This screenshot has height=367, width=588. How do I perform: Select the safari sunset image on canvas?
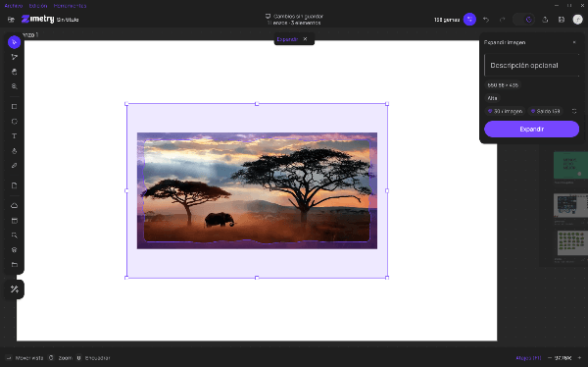coord(257,190)
